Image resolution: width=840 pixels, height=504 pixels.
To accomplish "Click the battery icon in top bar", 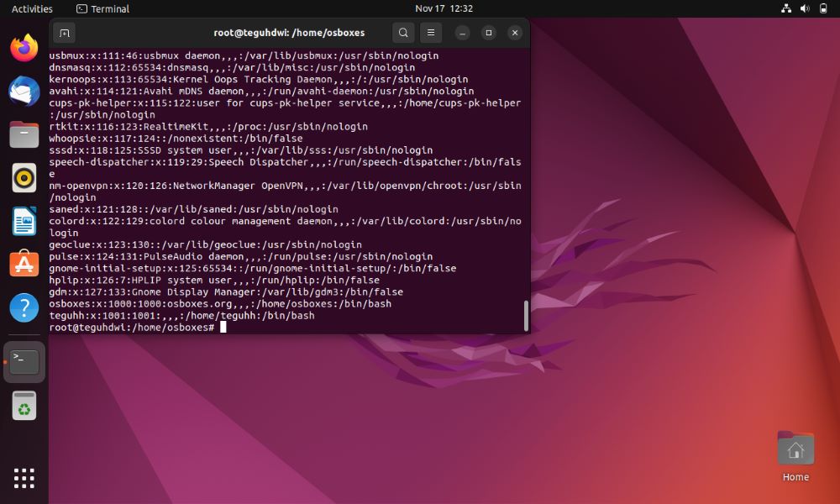I will 823,8.
